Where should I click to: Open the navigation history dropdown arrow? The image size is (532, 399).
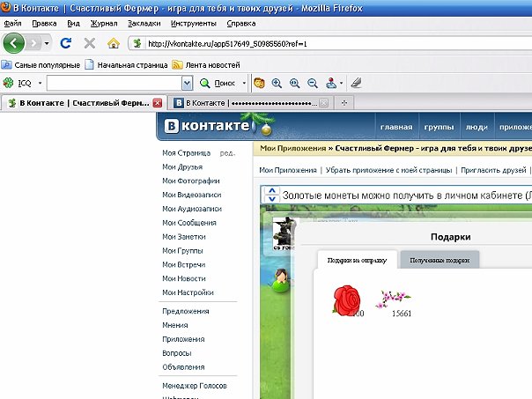(47, 43)
